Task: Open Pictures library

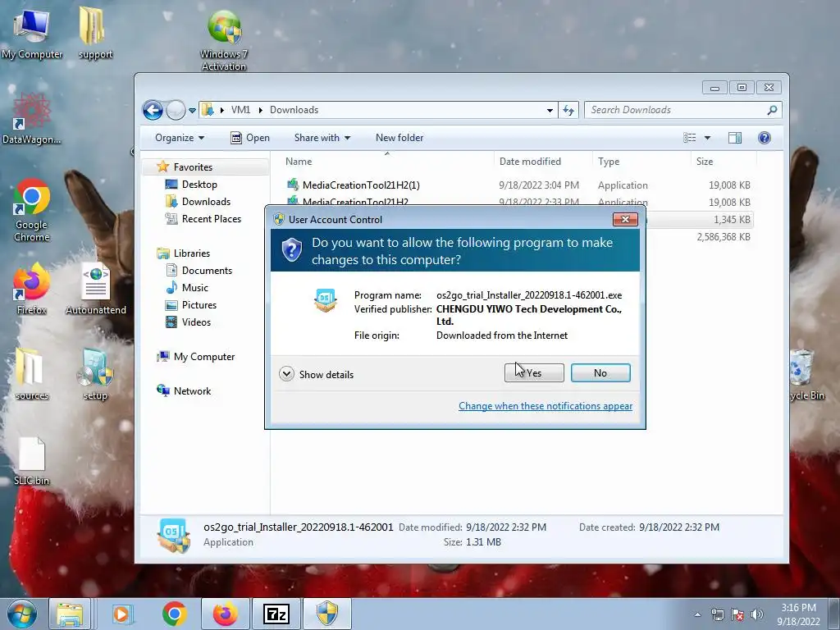Action: pos(199,305)
